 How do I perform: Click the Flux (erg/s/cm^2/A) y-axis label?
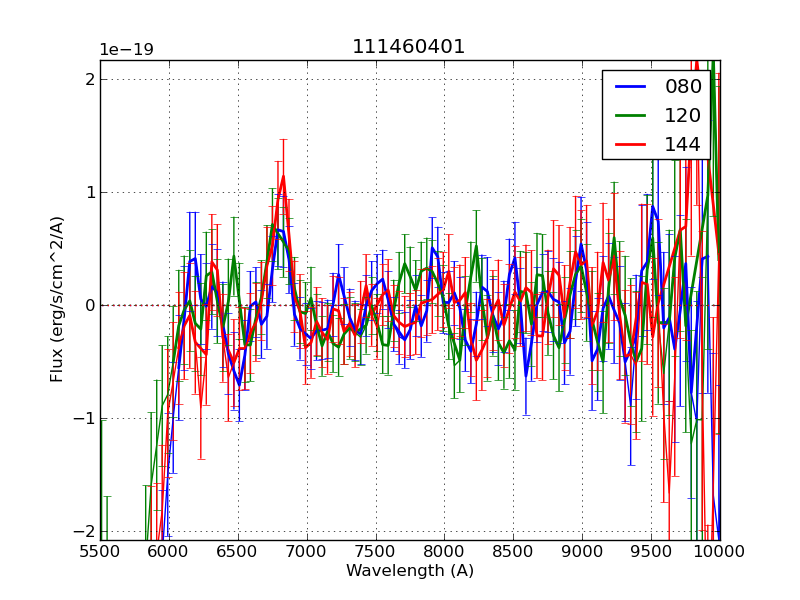pos(58,298)
